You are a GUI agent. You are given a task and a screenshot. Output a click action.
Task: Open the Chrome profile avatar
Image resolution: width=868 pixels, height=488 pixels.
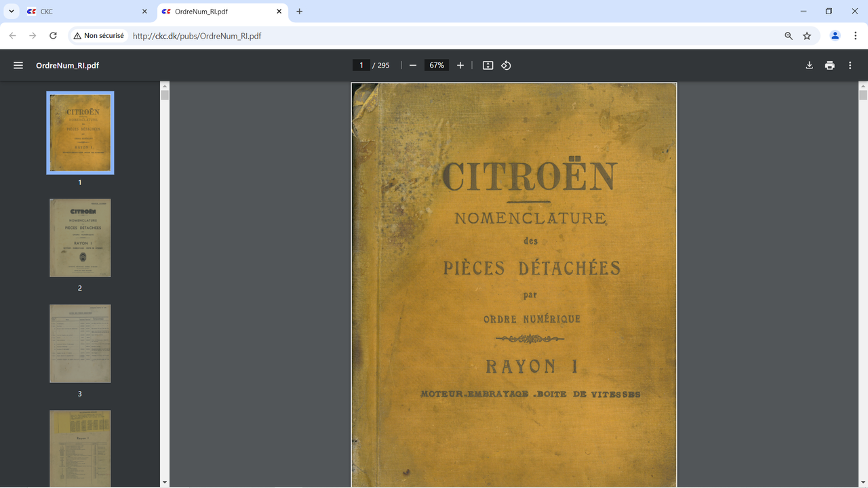click(835, 36)
